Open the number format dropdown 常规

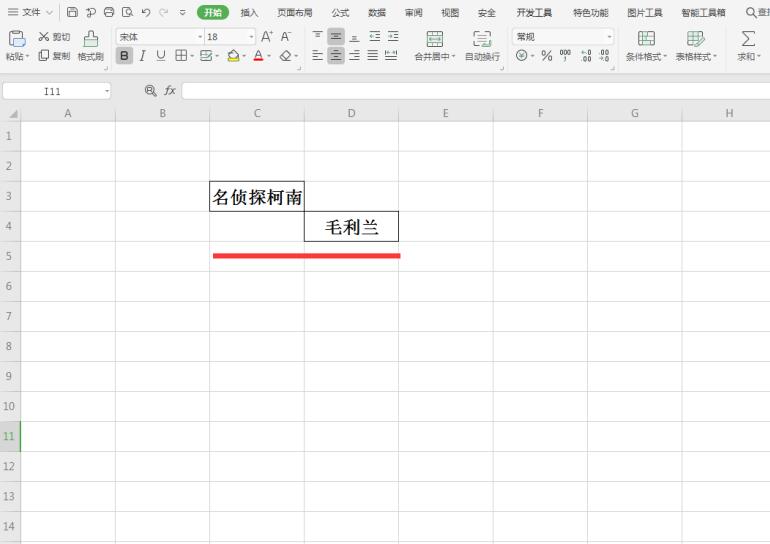click(609, 37)
